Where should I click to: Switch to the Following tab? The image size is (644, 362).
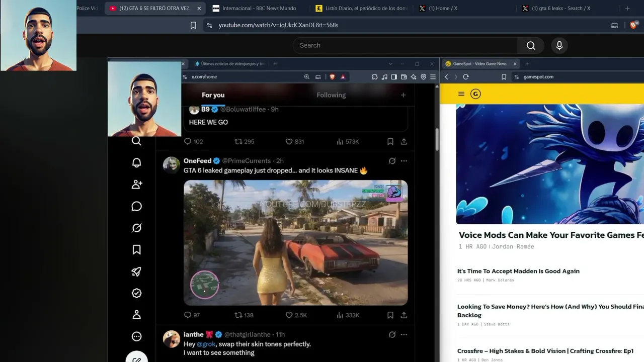[331, 95]
